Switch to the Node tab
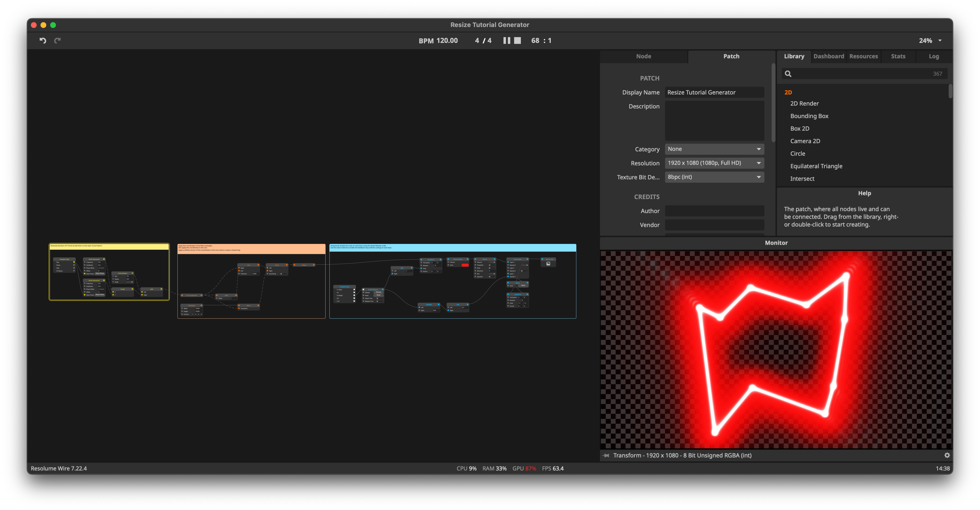Image resolution: width=980 pixels, height=510 pixels. 643,56
